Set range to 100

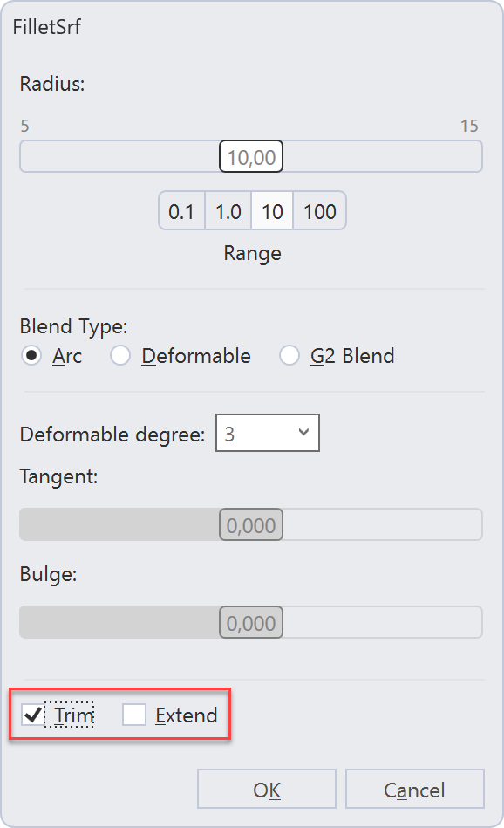320,210
